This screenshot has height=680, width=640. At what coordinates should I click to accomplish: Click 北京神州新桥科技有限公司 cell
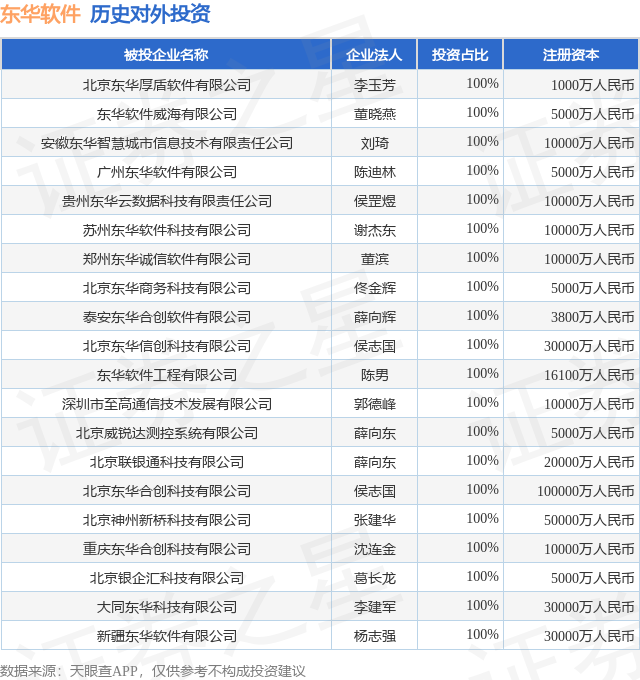(x=167, y=520)
